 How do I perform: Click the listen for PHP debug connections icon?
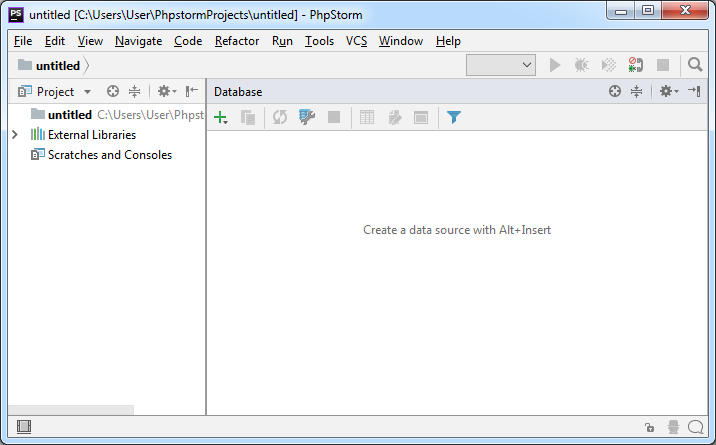tap(635, 65)
